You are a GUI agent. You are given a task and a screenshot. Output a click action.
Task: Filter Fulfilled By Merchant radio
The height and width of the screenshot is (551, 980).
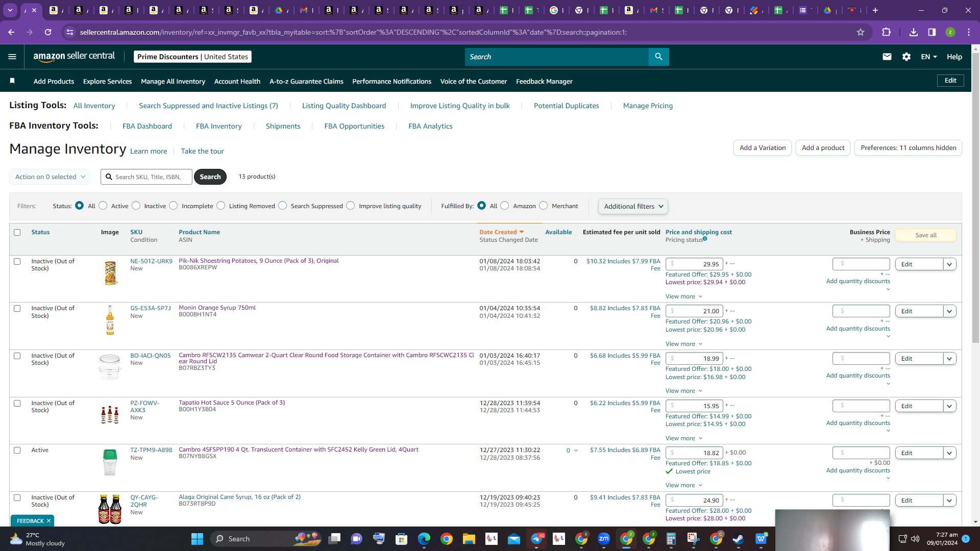click(544, 206)
